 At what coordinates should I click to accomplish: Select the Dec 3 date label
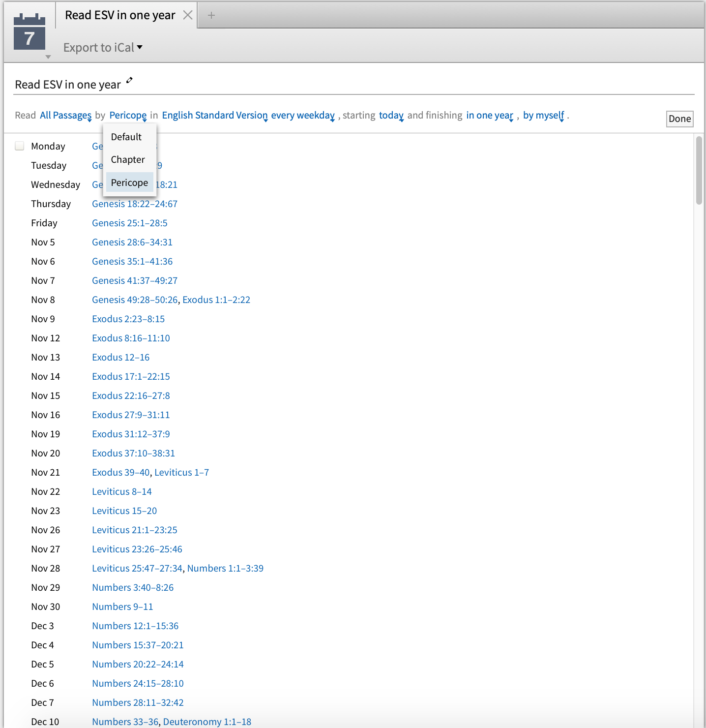pyautogui.click(x=42, y=626)
